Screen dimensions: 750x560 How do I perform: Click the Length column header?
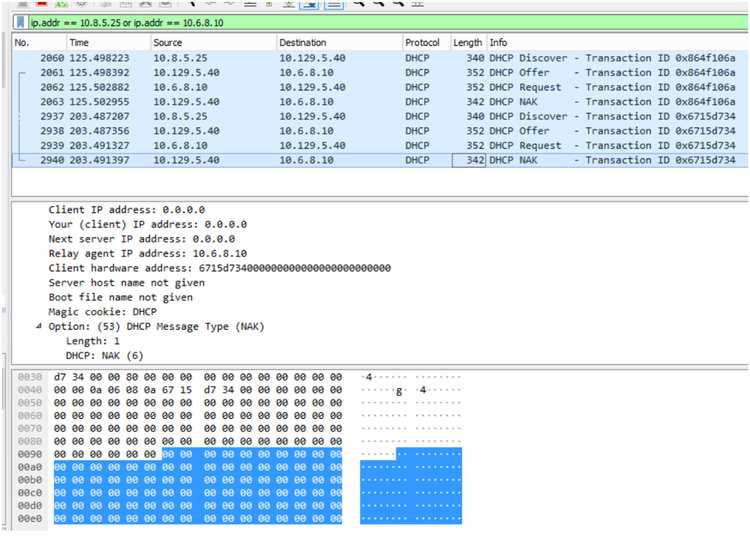tap(467, 43)
